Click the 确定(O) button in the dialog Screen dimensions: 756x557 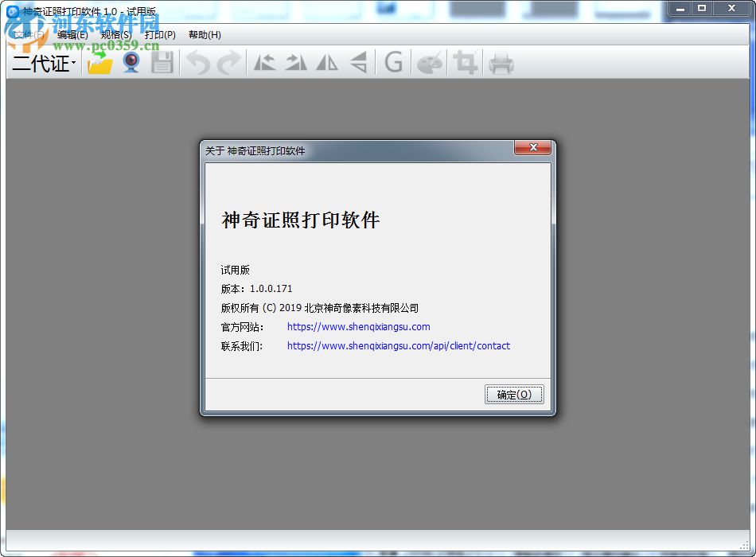[x=514, y=394]
